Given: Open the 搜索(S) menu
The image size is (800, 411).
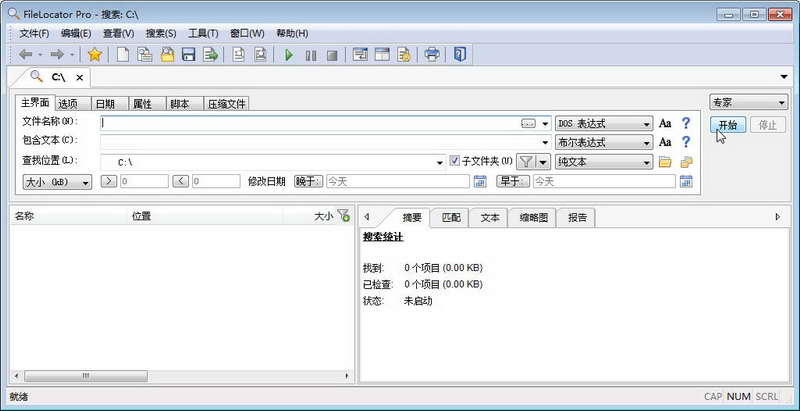Looking at the screenshot, I should pyautogui.click(x=161, y=33).
